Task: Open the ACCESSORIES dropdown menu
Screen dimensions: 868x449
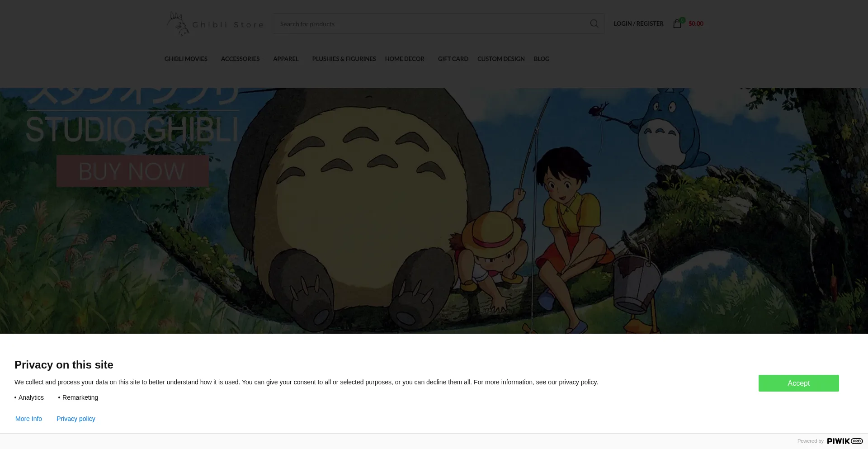Action: click(x=240, y=59)
